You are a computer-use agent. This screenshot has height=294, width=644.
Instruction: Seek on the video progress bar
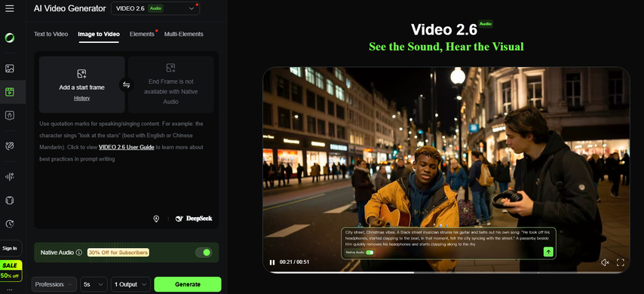click(446, 272)
